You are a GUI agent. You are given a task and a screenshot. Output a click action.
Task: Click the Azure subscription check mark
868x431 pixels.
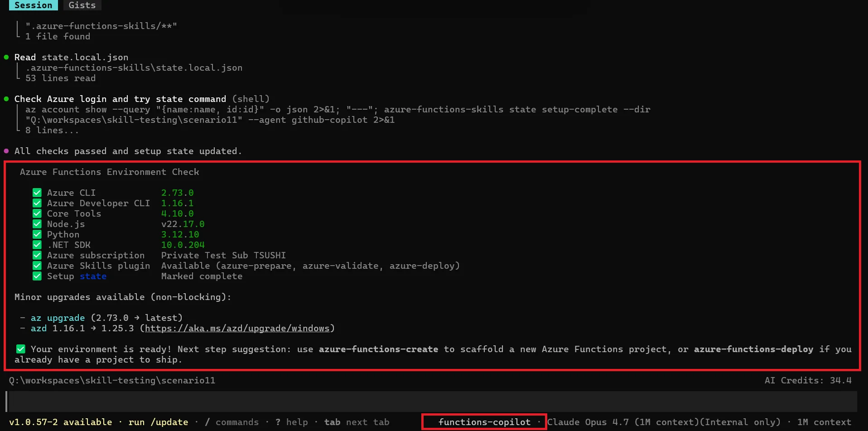(x=37, y=255)
